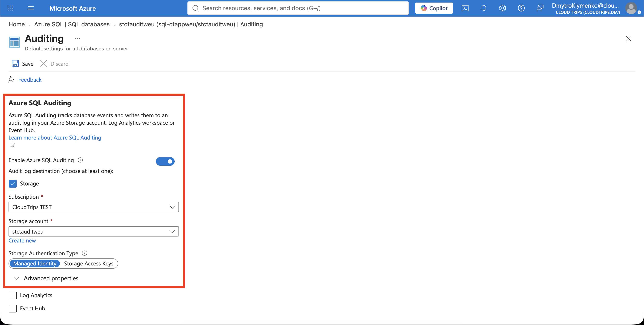Image resolution: width=644 pixels, height=325 pixels.
Task: Select Storage Access Keys authentication type
Action: tap(89, 264)
